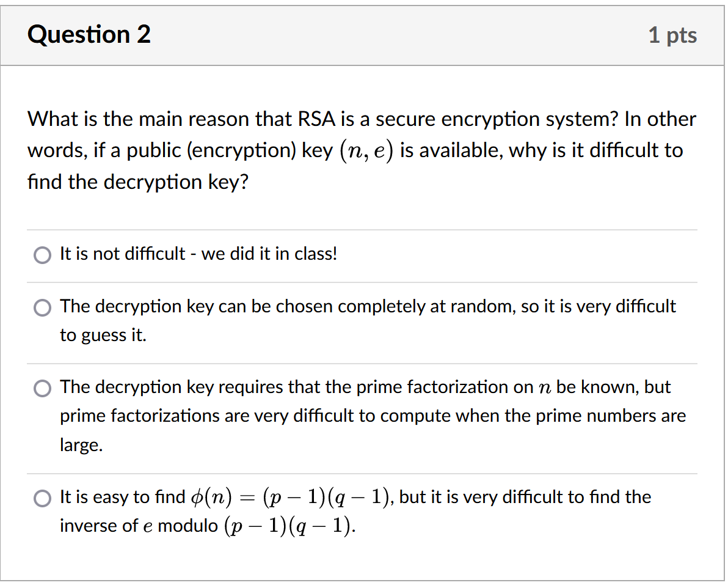Click the Question 2 header title
The width and height of the screenshot is (728, 588).
tap(89, 35)
